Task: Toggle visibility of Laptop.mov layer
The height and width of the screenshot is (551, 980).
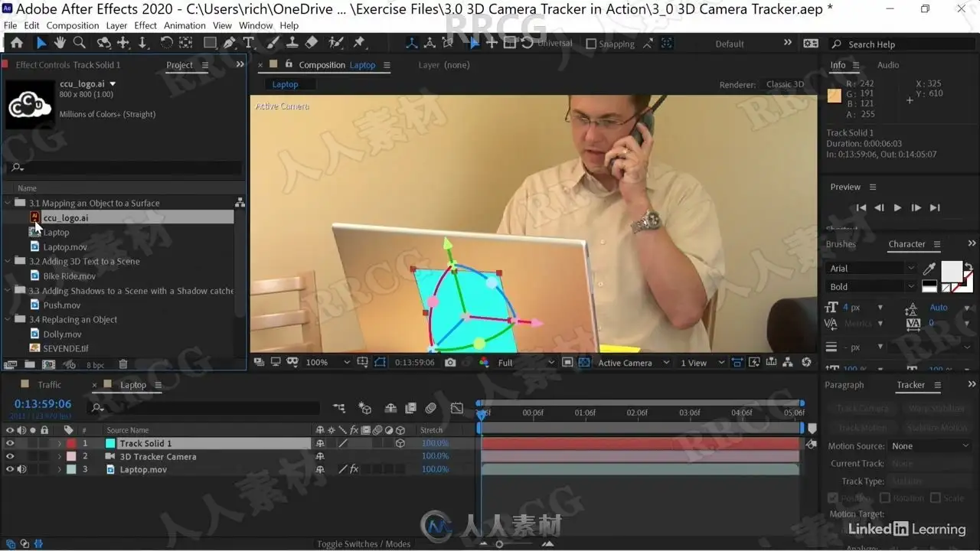Action: click(x=10, y=469)
